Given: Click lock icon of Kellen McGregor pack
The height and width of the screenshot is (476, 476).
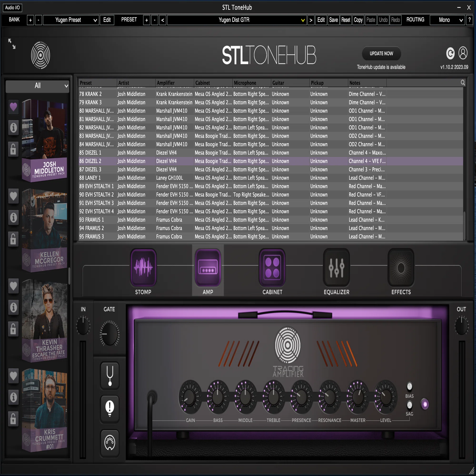Looking at the screenshot, I should coord(14,239).
